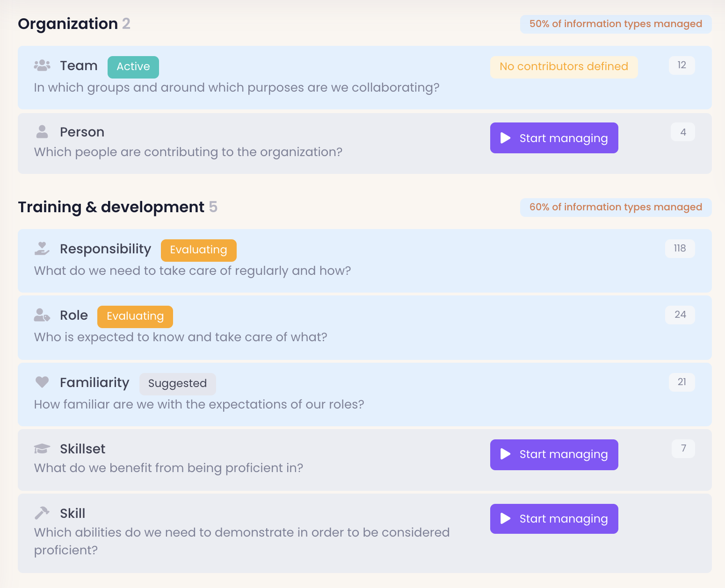The height and width of the screenshot is (588, 725).
Task: Click the Active status badge on Team
Action: [133, 67]
